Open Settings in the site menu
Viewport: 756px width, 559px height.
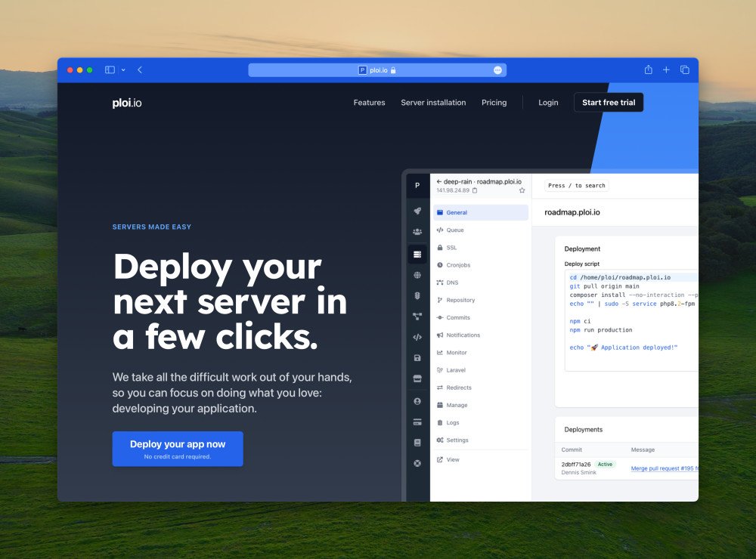click(x=481, y=440)
